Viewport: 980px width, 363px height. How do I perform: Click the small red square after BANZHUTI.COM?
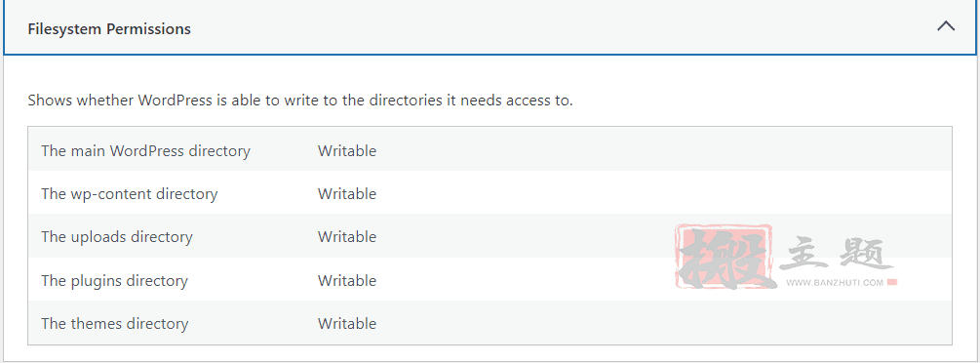[892, 282]
